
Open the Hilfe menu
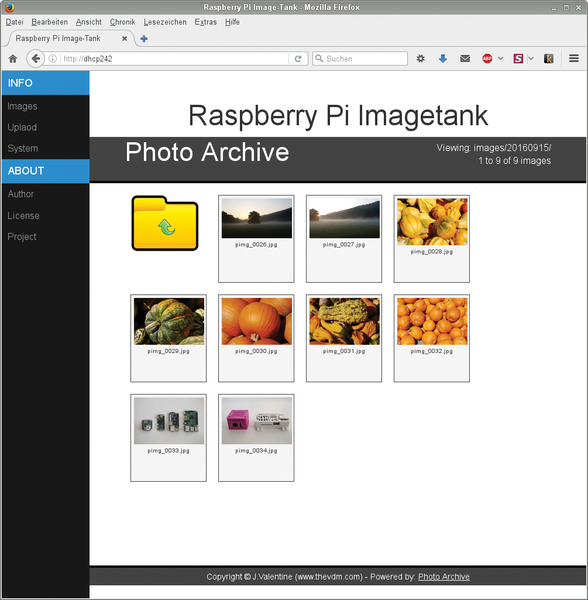click(x=232, y=22)
